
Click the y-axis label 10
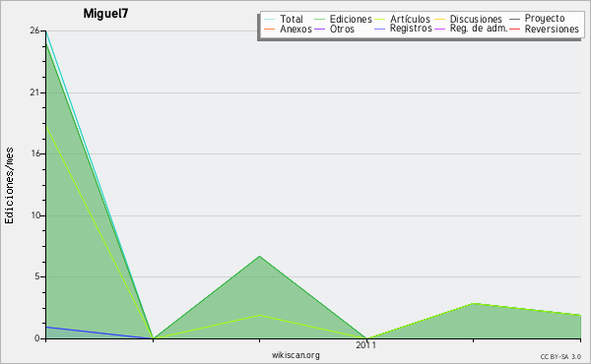point(35,215)
